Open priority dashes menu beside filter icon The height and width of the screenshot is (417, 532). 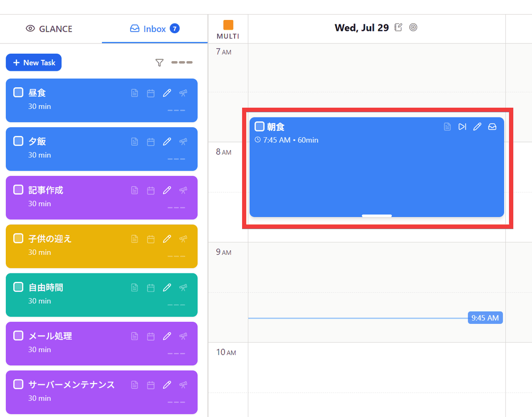(182, 62)
